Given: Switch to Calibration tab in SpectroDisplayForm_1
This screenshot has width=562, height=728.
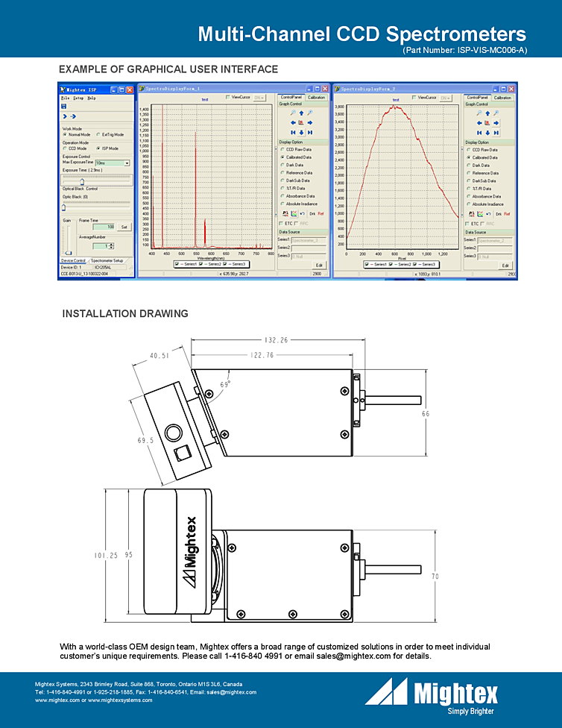Looking at the screenshot, I should [317, 98].
